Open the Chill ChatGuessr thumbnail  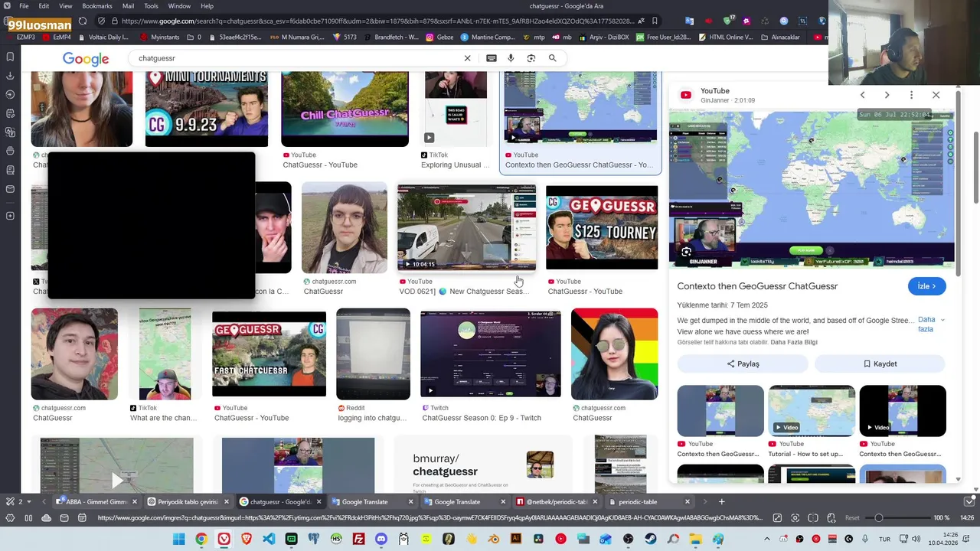[x=345, y=109]
